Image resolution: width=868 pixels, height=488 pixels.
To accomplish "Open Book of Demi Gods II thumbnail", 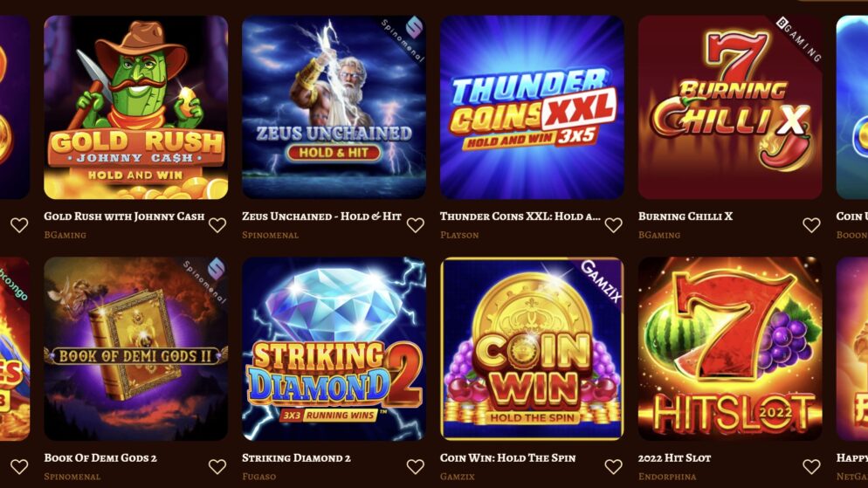I will 135,348.
